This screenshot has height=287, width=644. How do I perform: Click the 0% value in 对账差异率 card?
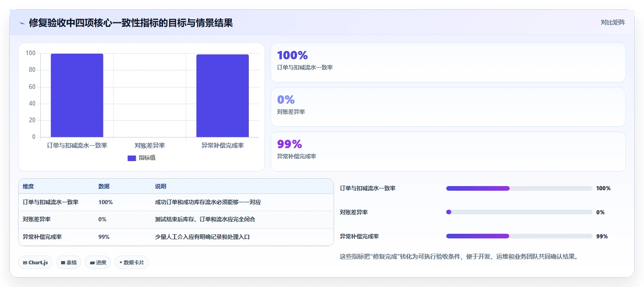click(286, 100)
